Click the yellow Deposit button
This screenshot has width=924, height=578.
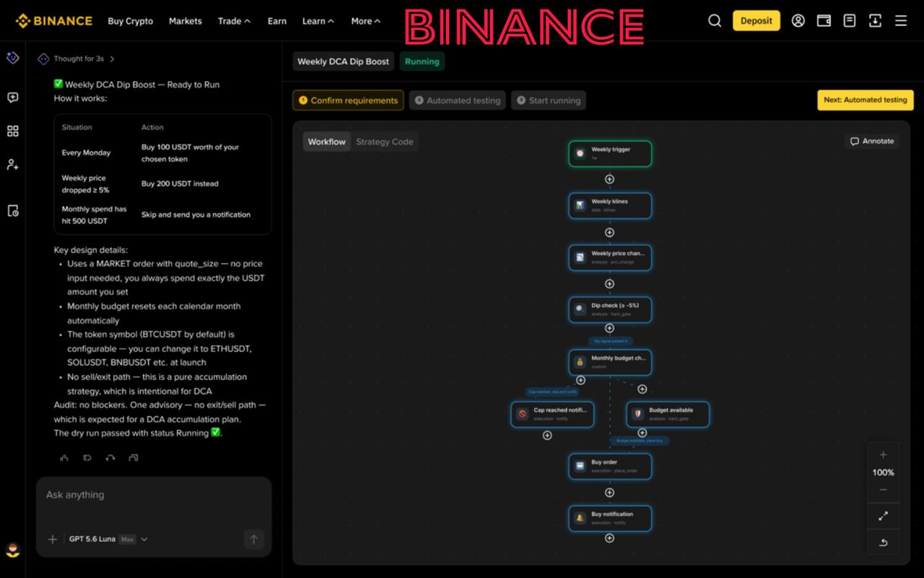(x=757, y=21)
